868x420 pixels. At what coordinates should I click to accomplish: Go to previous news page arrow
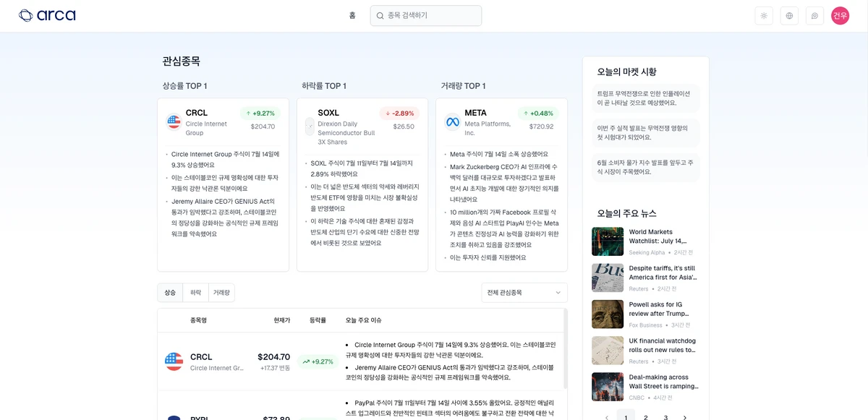[606, 417]
